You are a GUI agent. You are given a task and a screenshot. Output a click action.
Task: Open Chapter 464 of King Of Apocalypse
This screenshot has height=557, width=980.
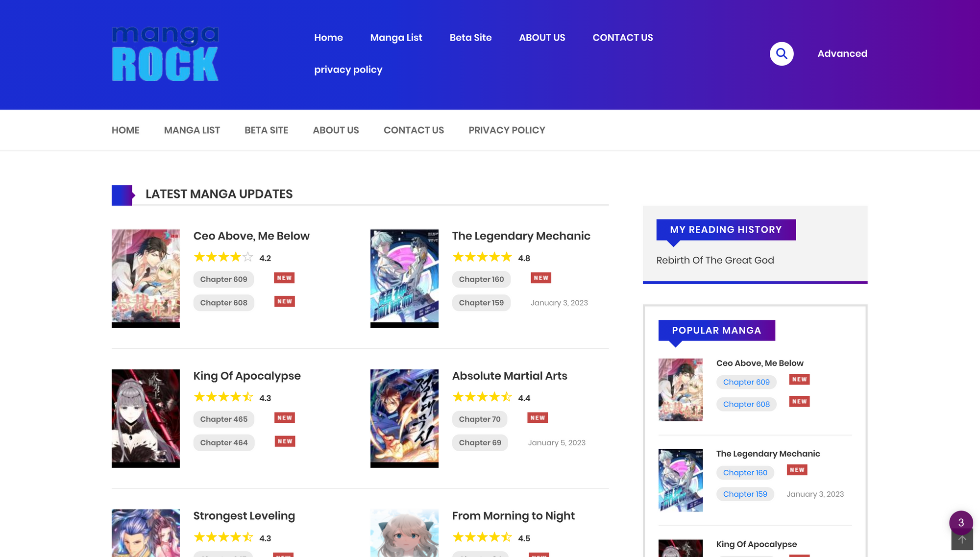224,443
